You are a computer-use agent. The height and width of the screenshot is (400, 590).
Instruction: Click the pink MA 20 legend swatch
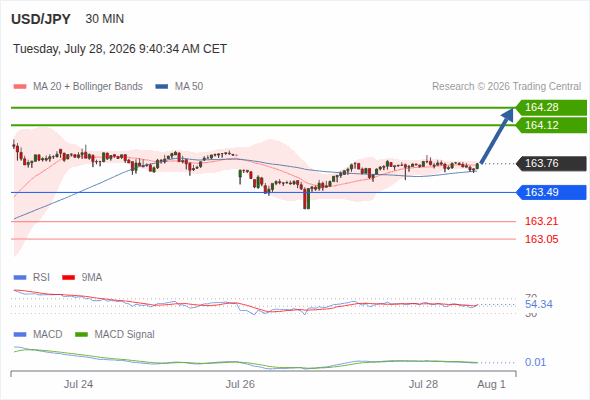tap(20, 87)
